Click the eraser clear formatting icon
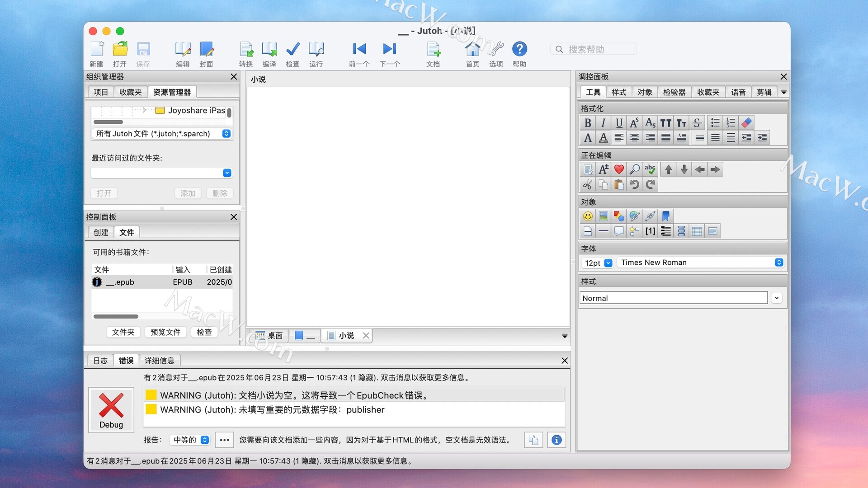868x488 pixels. [746, 122]
